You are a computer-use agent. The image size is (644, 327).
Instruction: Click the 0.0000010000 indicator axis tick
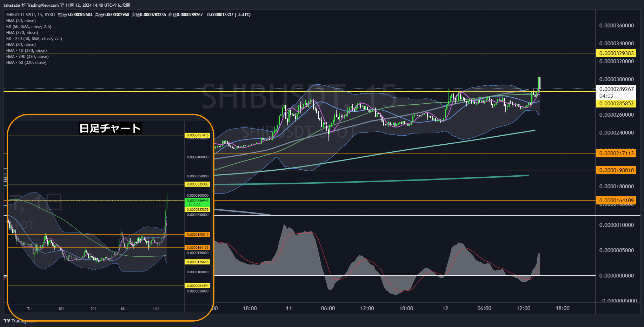(x=616, y=225)
